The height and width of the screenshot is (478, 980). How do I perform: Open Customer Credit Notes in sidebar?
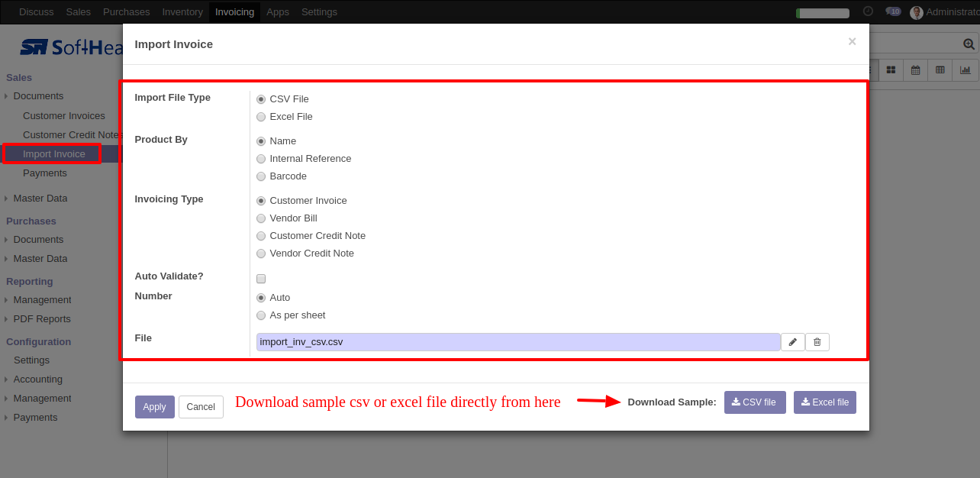tap(72, 135)
